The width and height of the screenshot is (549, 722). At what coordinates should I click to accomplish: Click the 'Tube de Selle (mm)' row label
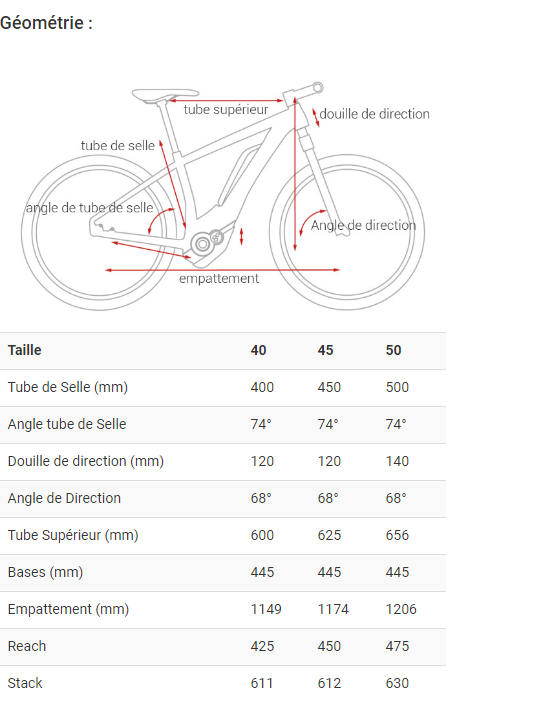point(68,387)
